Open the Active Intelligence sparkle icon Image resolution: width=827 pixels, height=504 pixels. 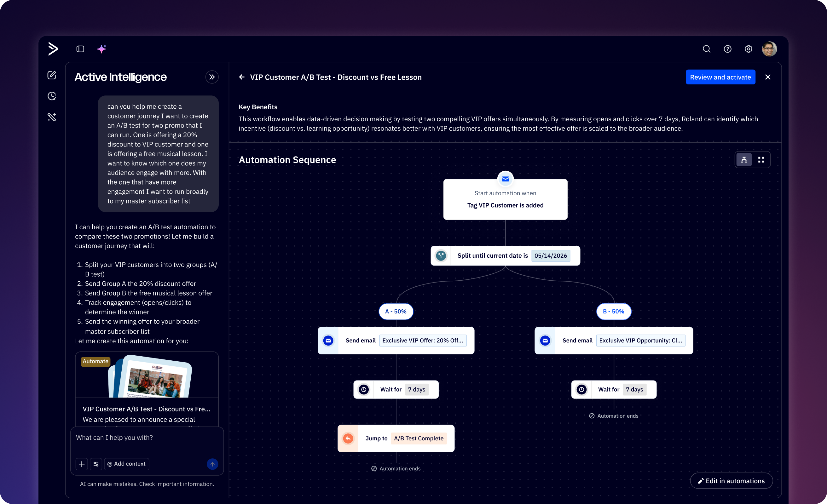tap(102, 49)
